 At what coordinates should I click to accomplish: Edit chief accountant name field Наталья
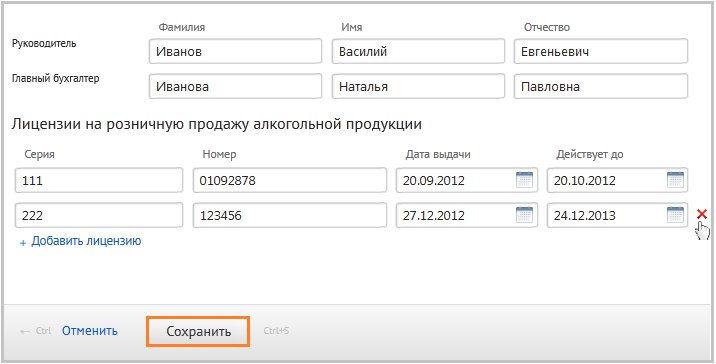418,86
